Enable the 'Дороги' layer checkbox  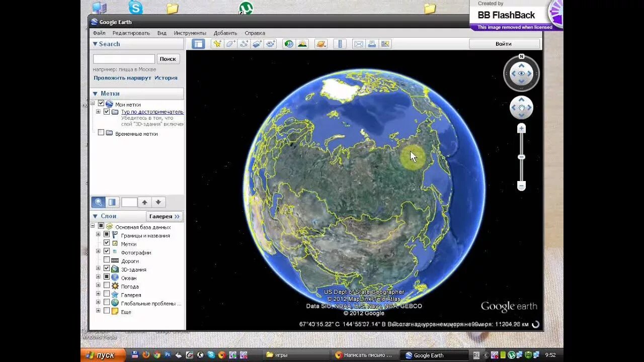point(107,260)
